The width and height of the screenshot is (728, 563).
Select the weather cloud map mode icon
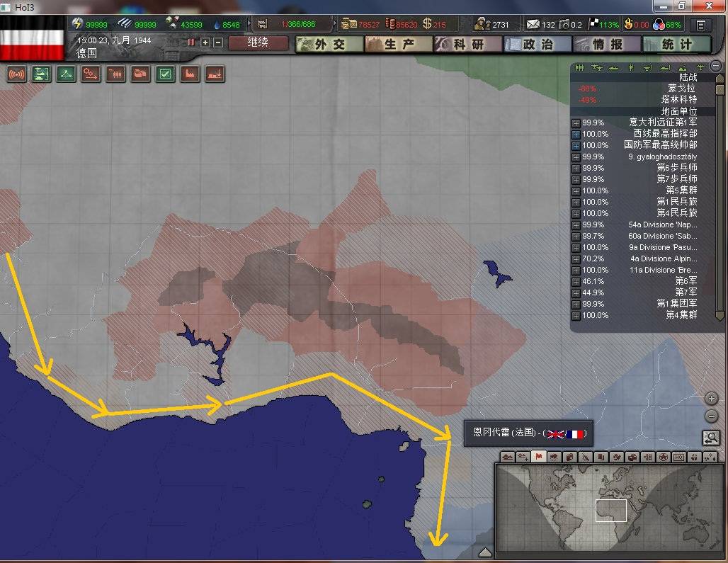pos(554,457)
